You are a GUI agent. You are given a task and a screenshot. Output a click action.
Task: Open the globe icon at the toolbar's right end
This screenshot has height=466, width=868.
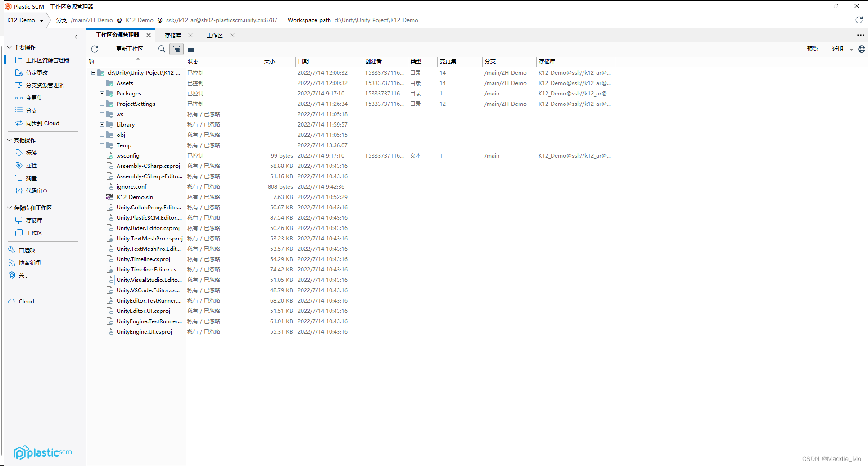tap(862, 49)
